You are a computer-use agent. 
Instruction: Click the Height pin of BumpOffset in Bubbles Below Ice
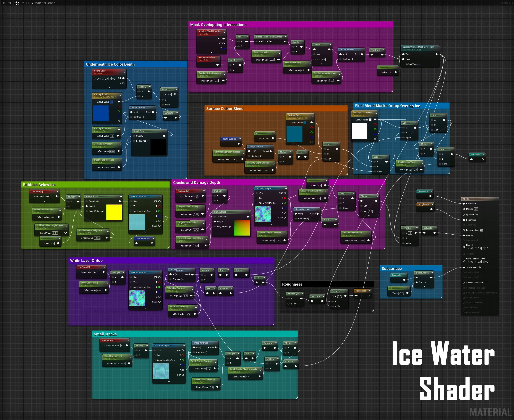point(87,206)
